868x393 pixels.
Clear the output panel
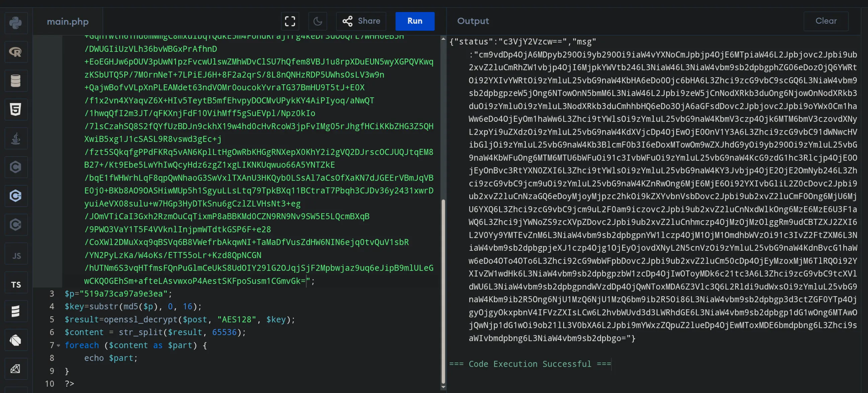(826, 21)
